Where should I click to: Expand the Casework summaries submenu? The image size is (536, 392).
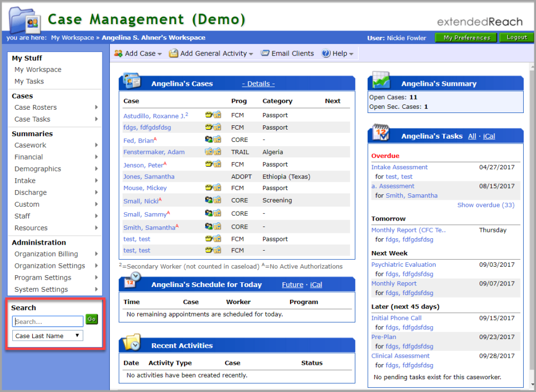[x=96, y=145]
